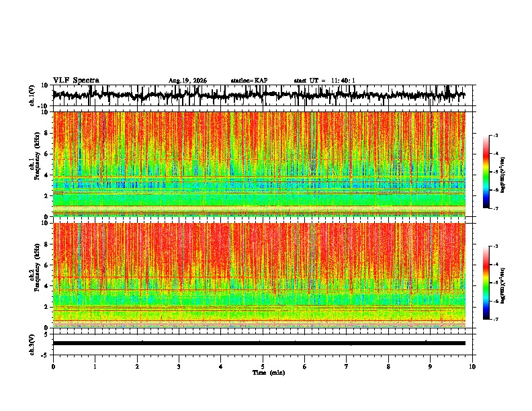
Task: Click the ch.3 black waveform band
Action: point(259,343)
